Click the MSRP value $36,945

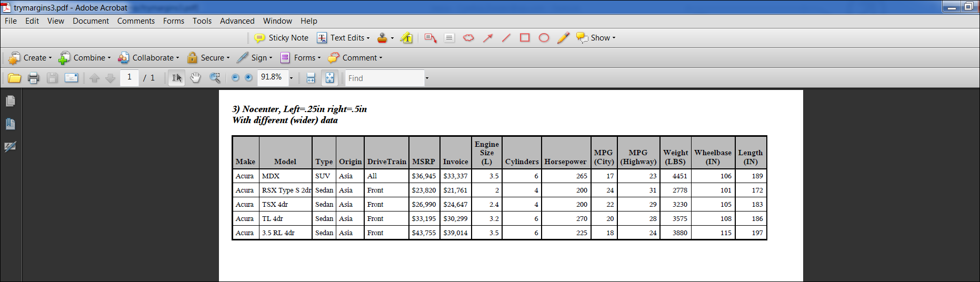pyautogui.click(x=424, y=176)
